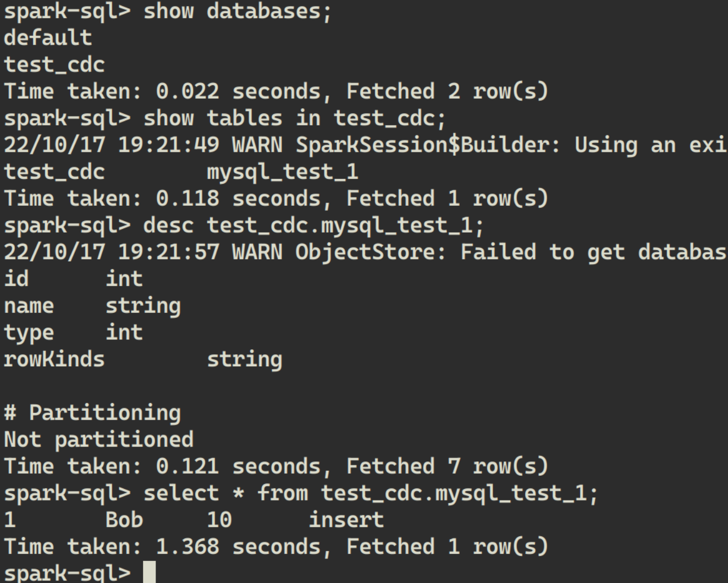Click the "default" database name
This screenshot has width=728, height=583.
tap(48, 38)
